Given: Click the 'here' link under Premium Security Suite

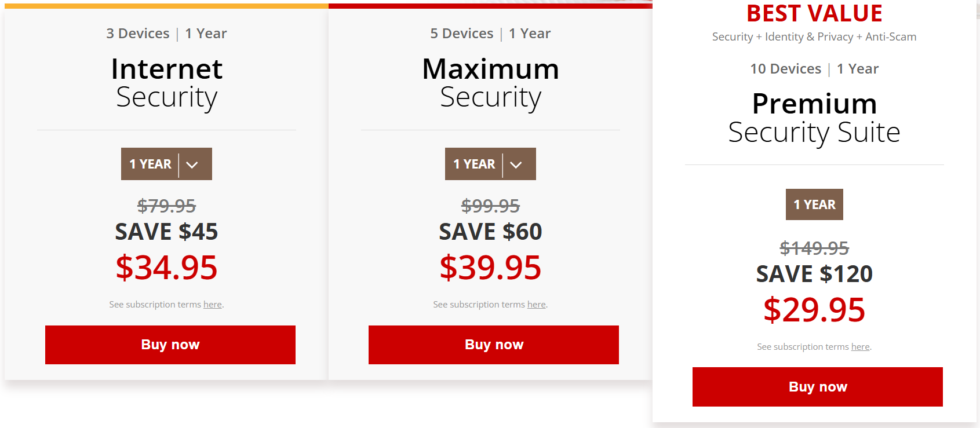Looking at the screenshot, I should pos(859,346).
